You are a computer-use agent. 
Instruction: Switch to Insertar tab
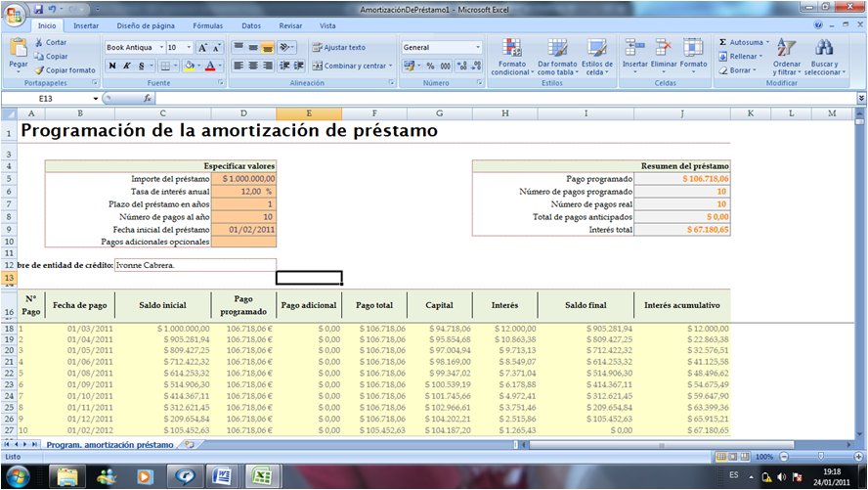(86, 25)
